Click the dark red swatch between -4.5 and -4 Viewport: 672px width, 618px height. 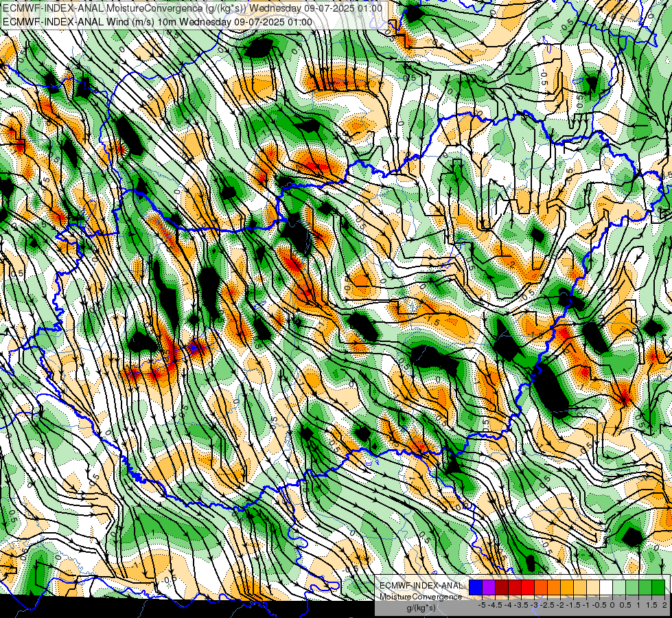502,588
